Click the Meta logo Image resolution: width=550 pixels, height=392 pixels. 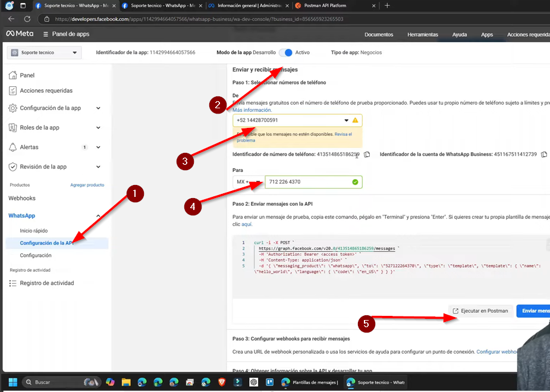click(20, 34)
